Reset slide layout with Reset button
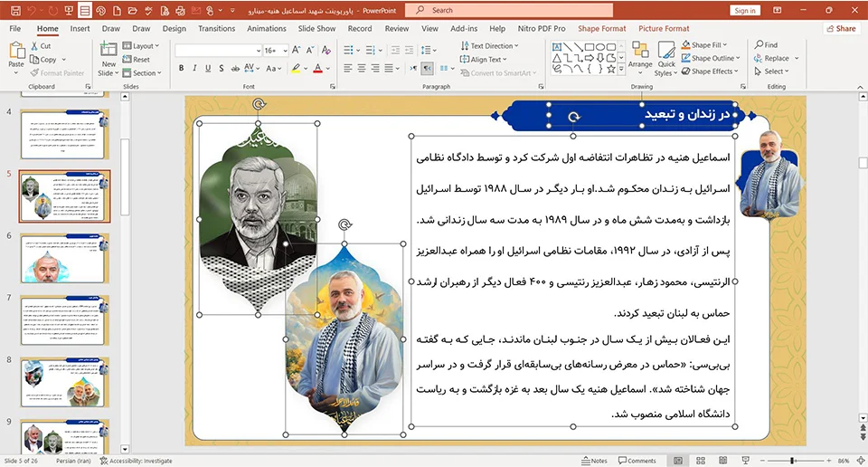 pyautogui.click(x=137, y=59)
